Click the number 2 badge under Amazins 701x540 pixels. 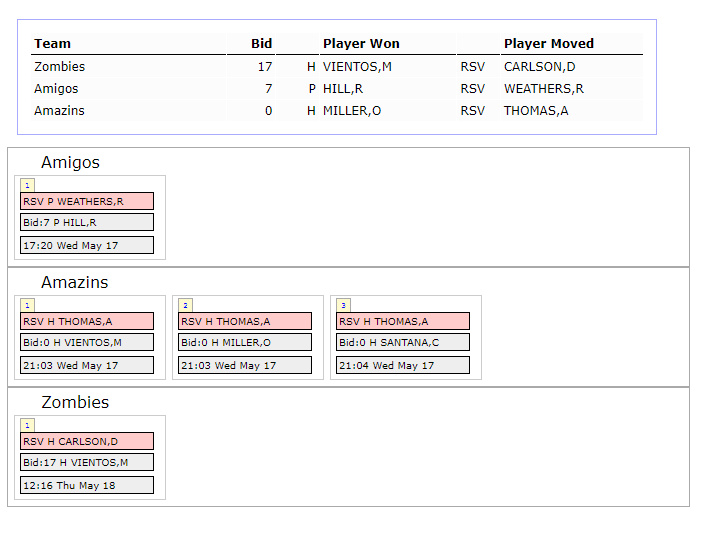[x=186, y=305]
